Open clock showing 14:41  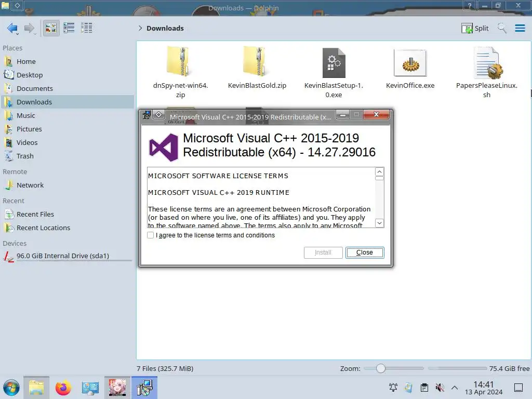(x=484, y=388)
